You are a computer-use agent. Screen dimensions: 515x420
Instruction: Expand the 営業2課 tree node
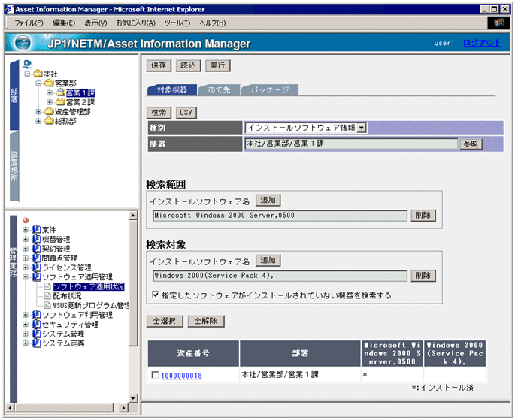tap(50, 102)
